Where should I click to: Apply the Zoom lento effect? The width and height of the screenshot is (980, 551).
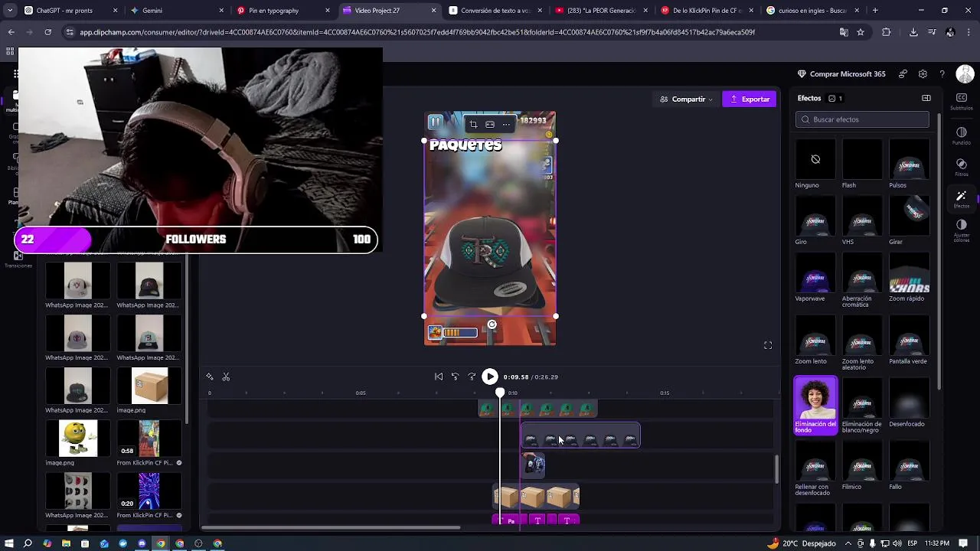(x=815, y=340)
